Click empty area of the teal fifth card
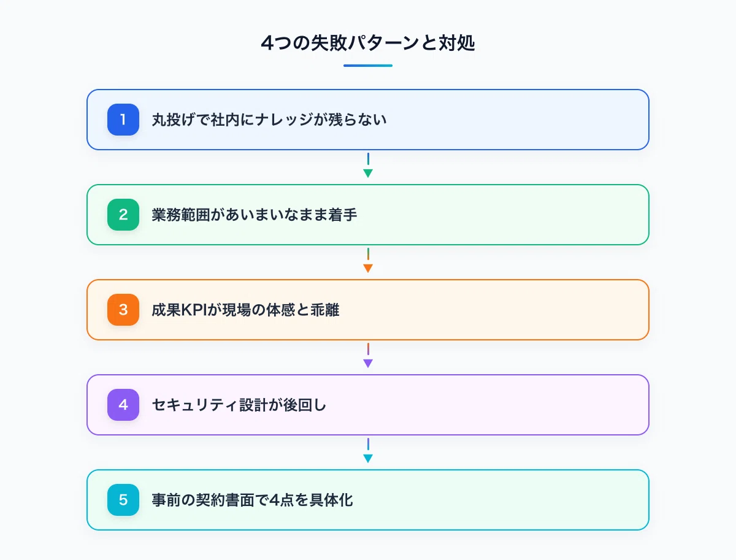This screenshot has height=560, width=736. pyautogui.click(x=521, y=500)
